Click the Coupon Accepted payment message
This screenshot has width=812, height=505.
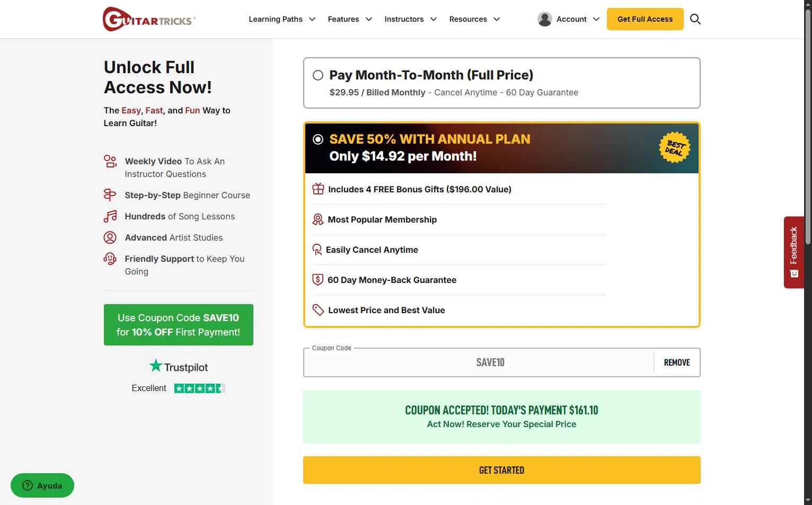tap(501, 410)
